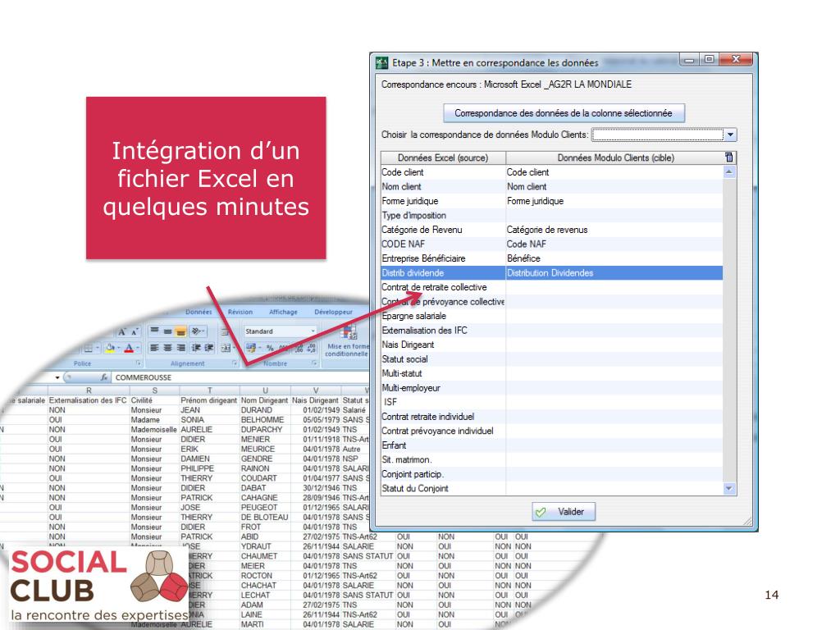This screenshot has height=630, width=840.
Task: Click the increase indent icon
Action: pos(208,348)
